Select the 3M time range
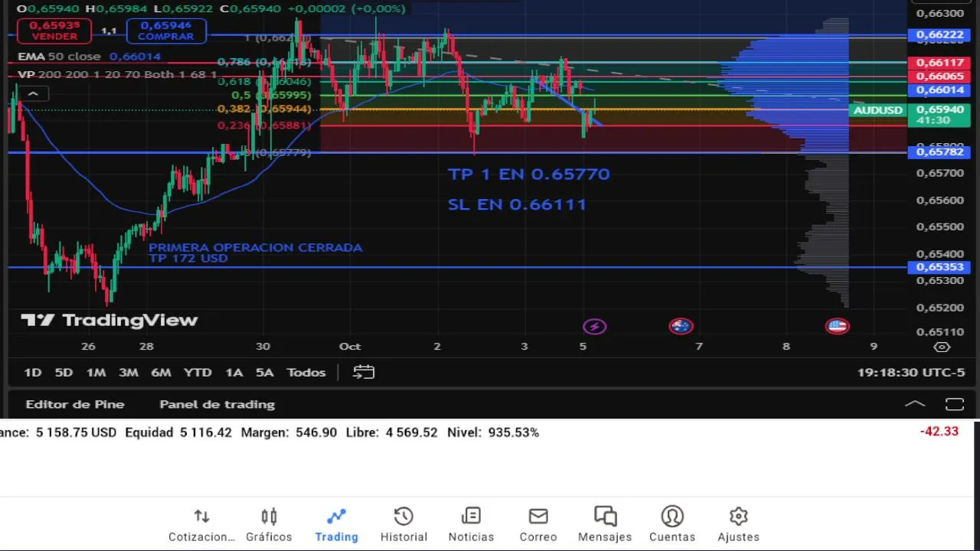This screenshot has width=980, height=551. tap(128, 373)
